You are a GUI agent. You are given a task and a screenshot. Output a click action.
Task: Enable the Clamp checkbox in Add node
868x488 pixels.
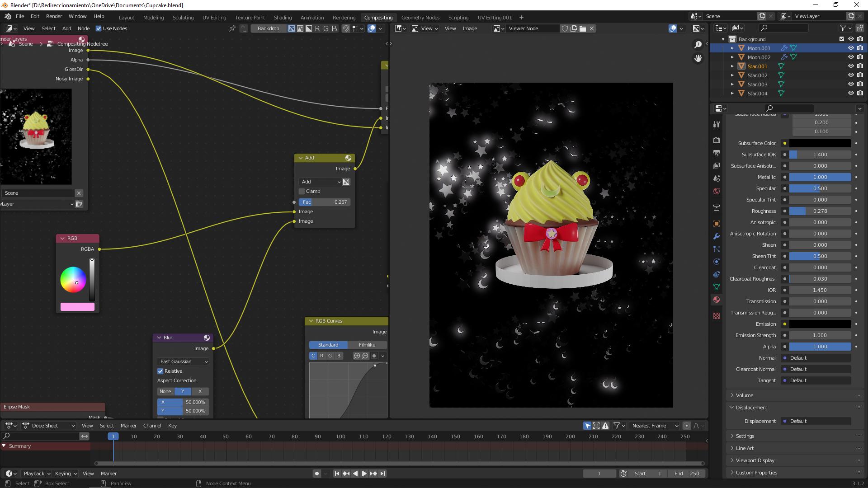pos(302,191)
